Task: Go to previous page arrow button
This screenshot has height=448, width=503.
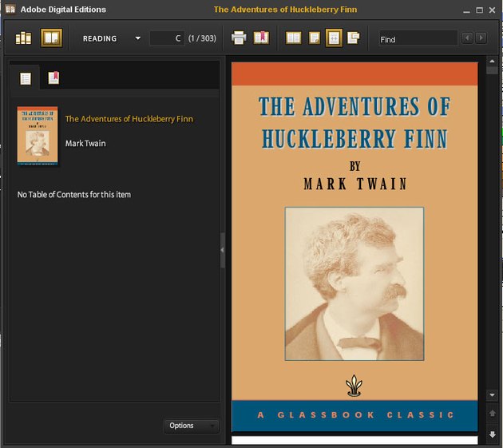Action: (492, 413)
